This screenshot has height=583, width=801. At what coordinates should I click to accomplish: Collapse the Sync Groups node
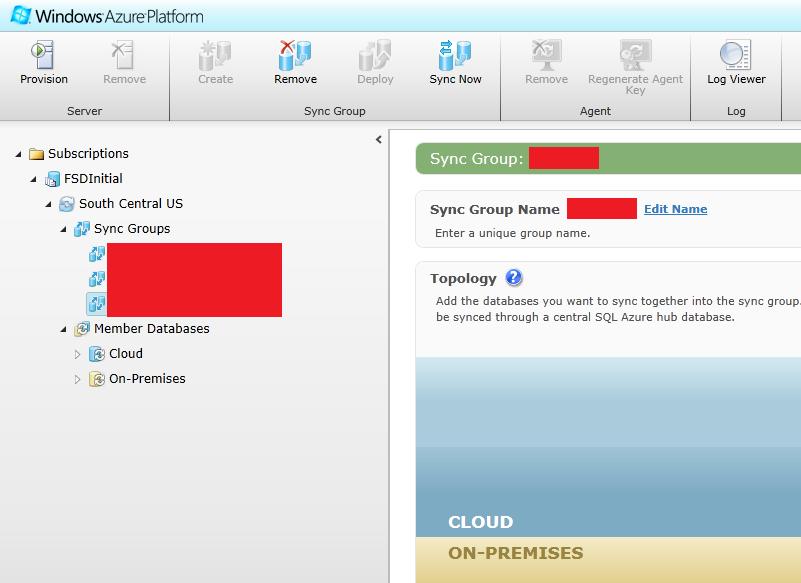(63, 229)
